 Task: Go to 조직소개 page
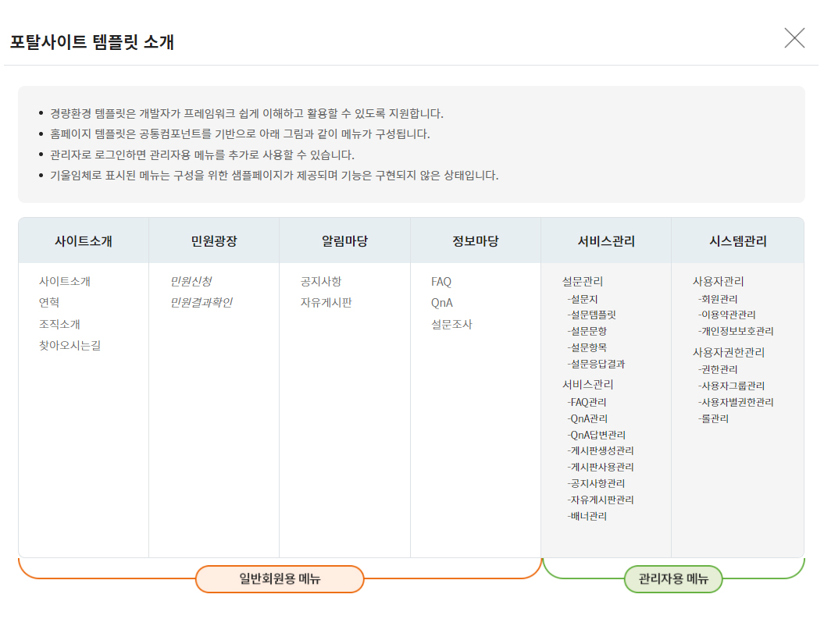[59, 324]
